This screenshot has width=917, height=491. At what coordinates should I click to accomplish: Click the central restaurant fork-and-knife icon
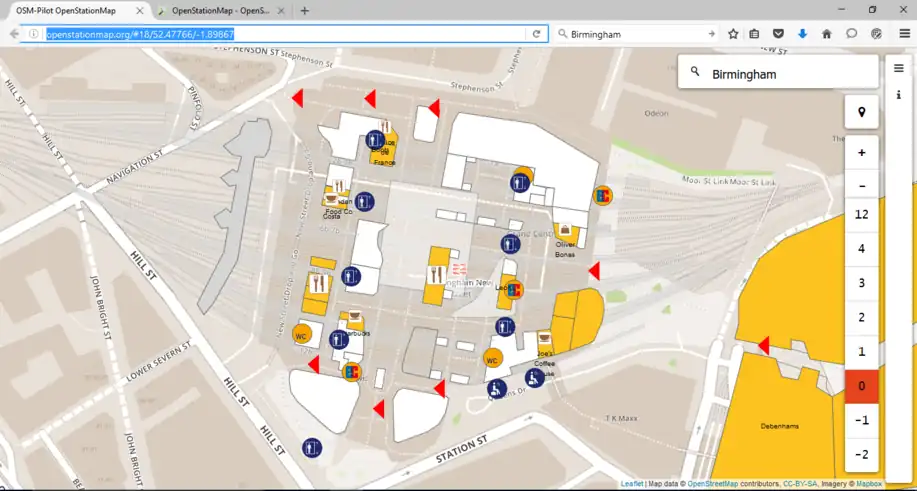(436, 274)
